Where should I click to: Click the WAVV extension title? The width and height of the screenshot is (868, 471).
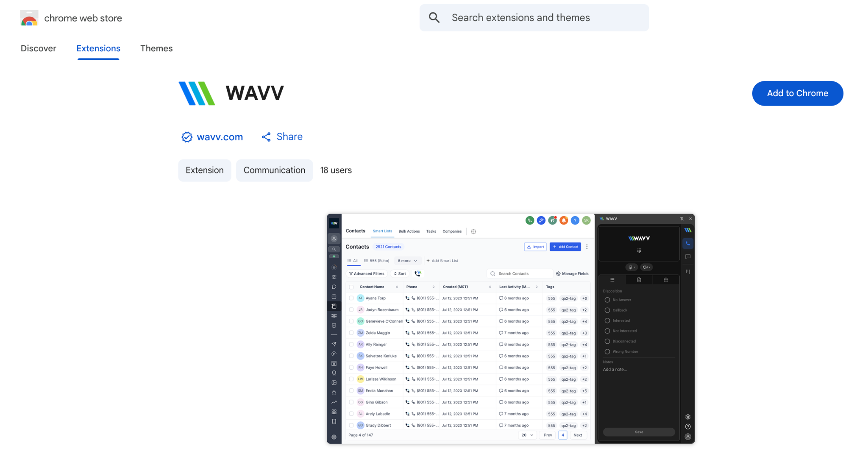[x=255, y=93]
